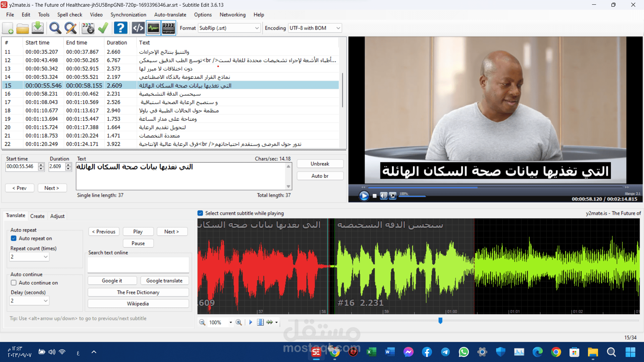Open the File menu
This screenshot has width=644, height=362.
pyautogui.click(x=10, y=15)
